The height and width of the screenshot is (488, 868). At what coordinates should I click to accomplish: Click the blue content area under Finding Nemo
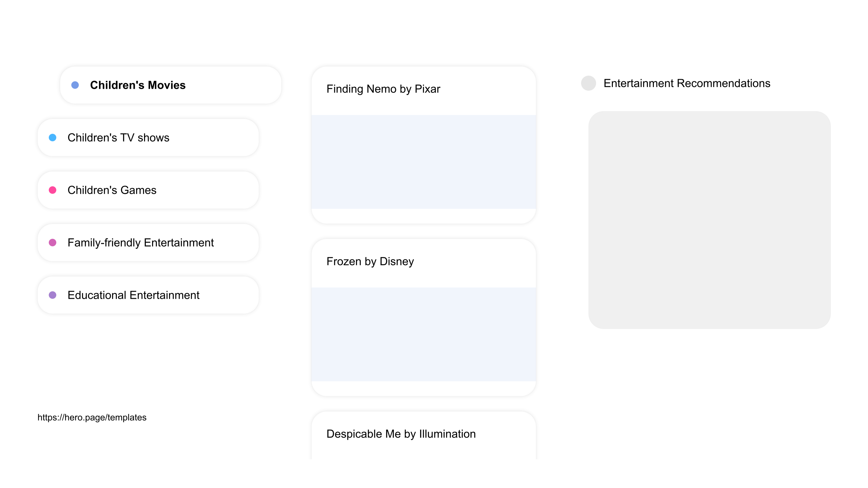tap(423, 162)
